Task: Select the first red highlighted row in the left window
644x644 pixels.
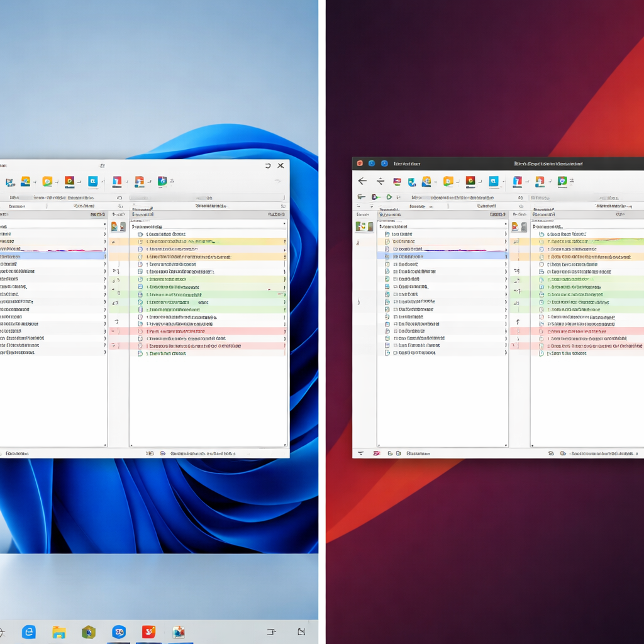Action: (208, 331)
